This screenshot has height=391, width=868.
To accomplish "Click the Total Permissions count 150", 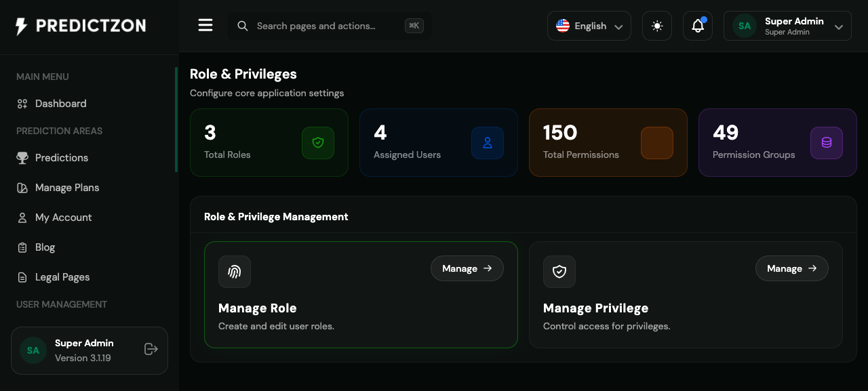I will [x=560, y=132].
